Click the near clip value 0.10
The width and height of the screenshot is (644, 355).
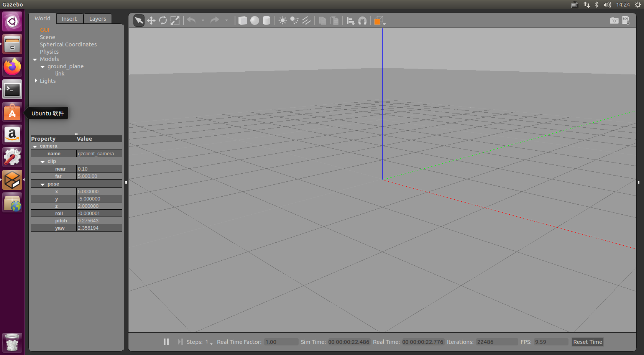click(x=99, y=169)
